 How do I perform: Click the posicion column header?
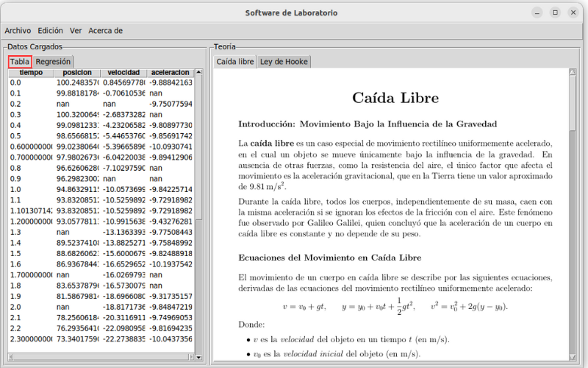coord(77,73)
